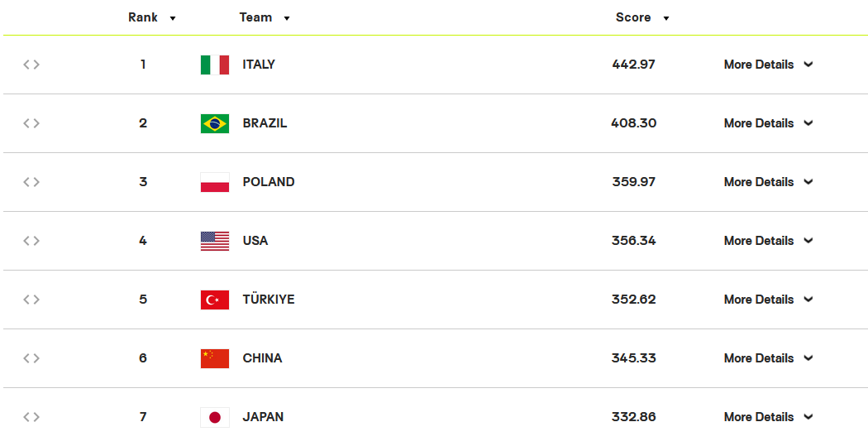This screenshot has height=446, width=868.
Task: Expand More Details for Poland
Action: [x=768, y=182]
